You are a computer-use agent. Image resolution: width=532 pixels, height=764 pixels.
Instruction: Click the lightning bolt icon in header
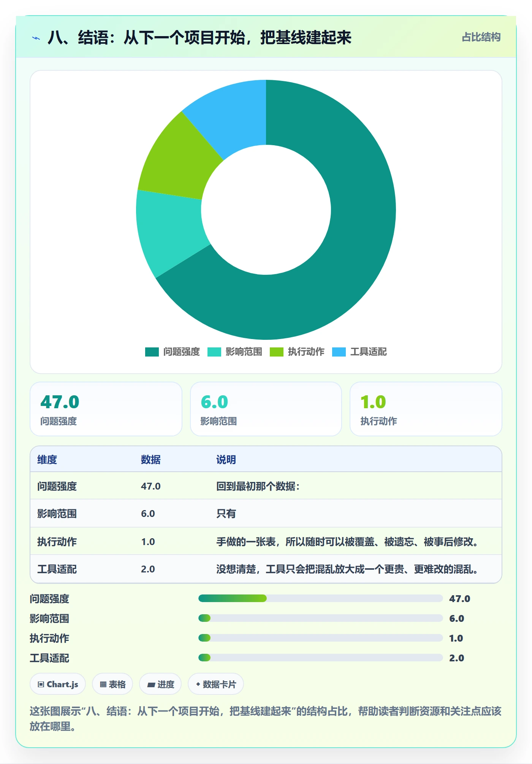coord(36,38)
